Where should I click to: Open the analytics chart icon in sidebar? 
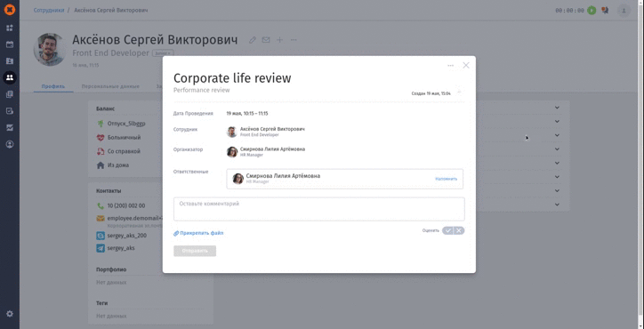(x=10, y=128)
